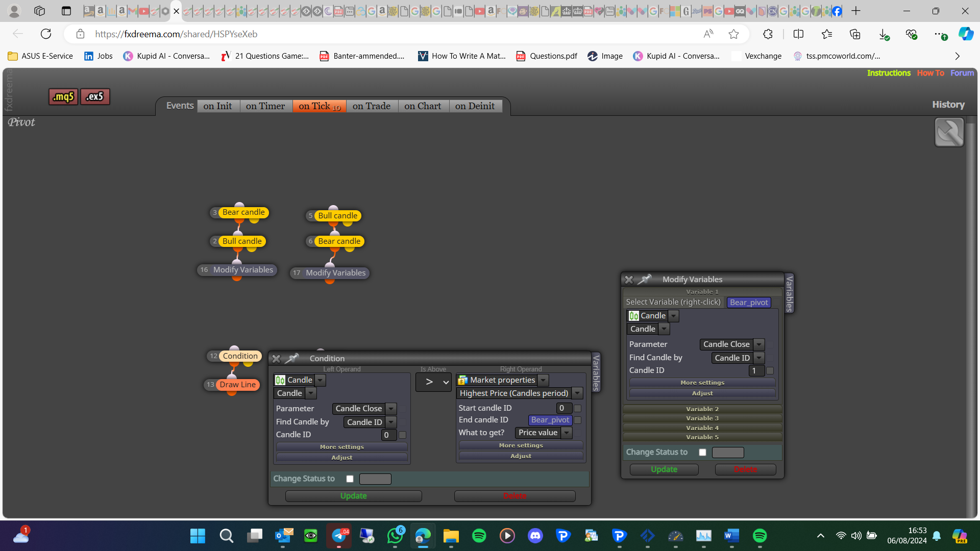Toggle Candle ID checkbox in Modify Variables
This screenshot has height=551, width=980.
(770, 371)
